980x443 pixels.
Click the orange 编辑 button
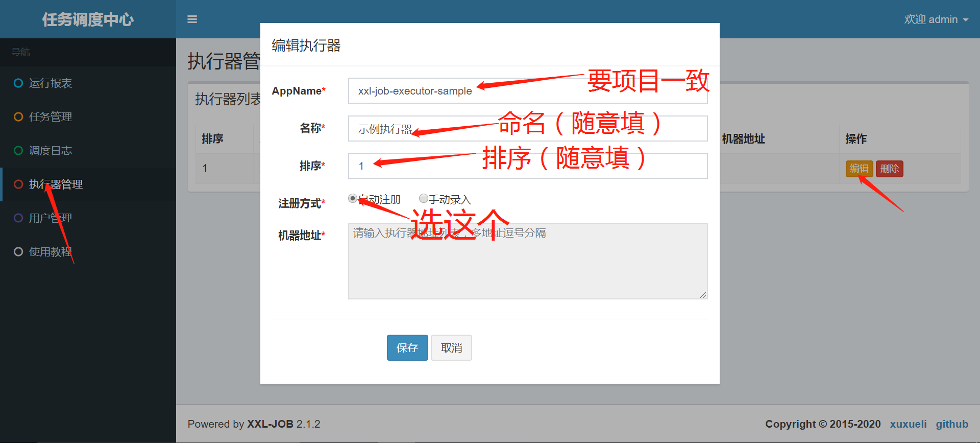pos(859,169)
